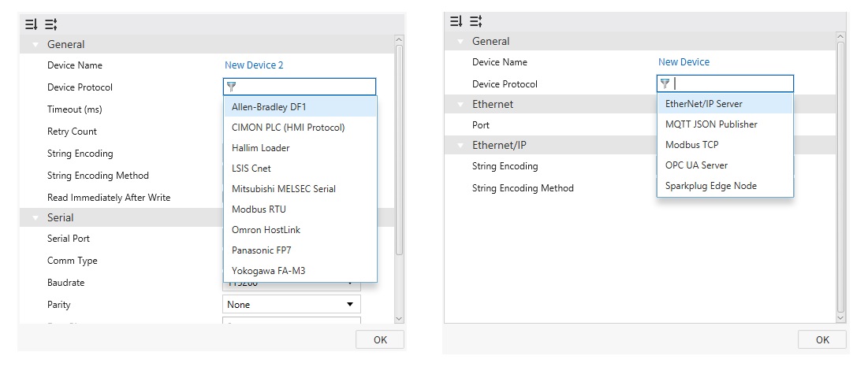This screenshot has width=868, height=378.
Task: Edit the device name New Device 2
Action: click(254, 65)
